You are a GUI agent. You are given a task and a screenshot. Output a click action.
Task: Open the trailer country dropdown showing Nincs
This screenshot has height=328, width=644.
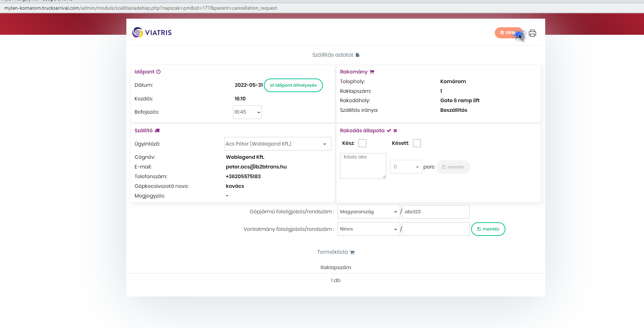[368, 229]
